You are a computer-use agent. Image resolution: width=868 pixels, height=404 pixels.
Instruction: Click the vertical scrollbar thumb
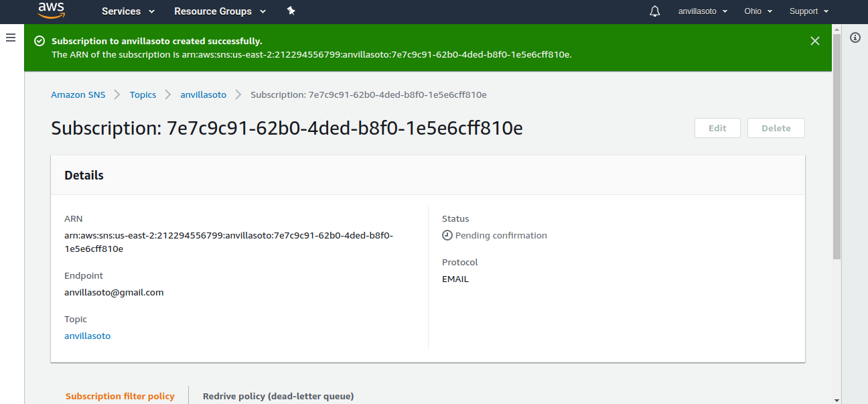(x=837, y=146)
